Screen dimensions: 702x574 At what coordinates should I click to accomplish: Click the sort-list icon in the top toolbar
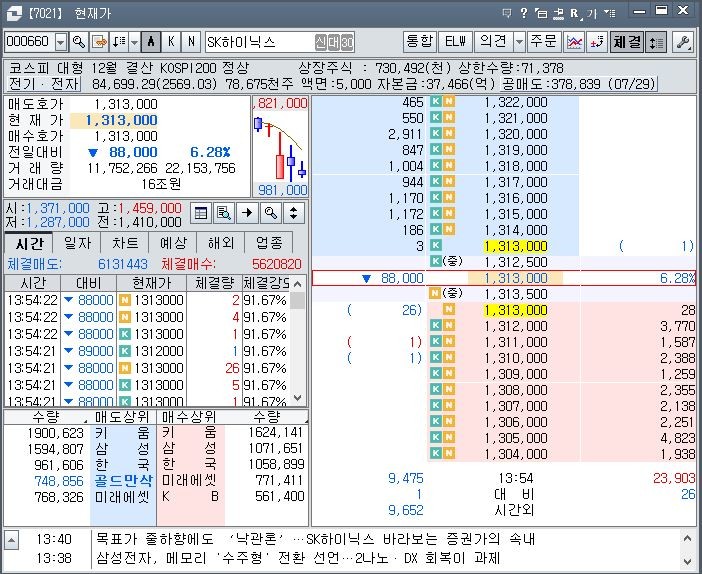point(119,42)
